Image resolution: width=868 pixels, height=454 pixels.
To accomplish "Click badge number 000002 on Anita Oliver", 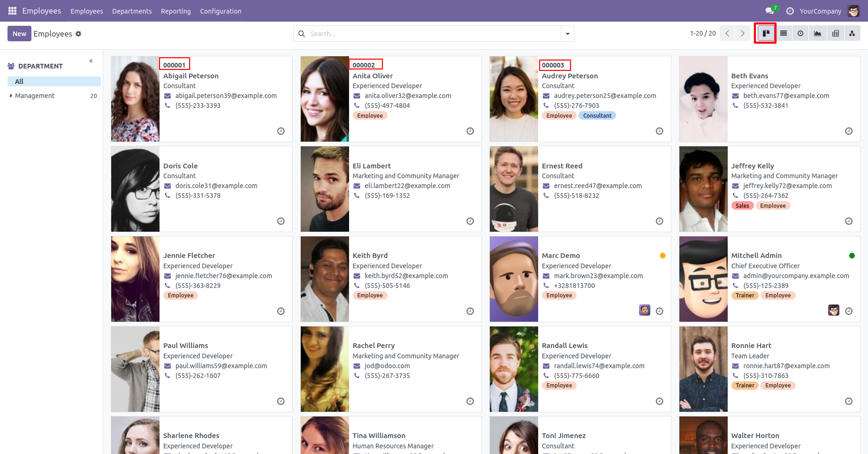I will (364, 65).
